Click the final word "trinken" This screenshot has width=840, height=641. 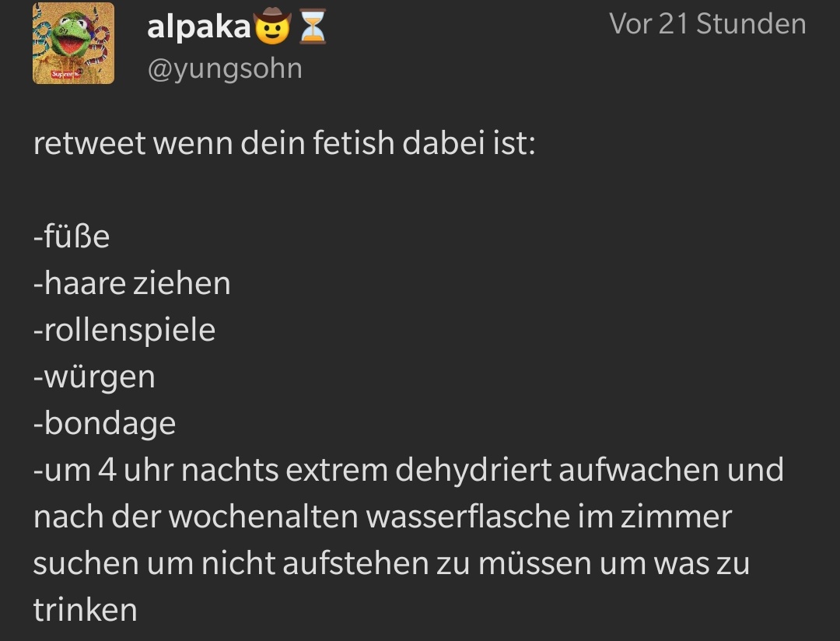click(x=85, y=610)
